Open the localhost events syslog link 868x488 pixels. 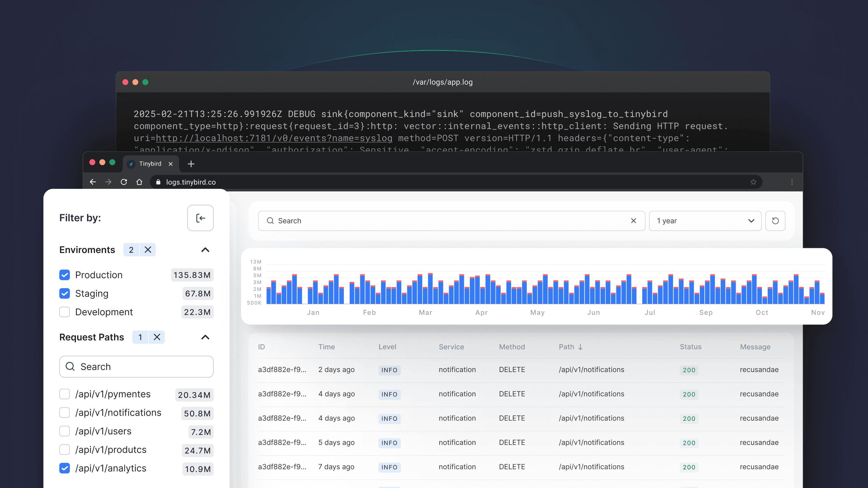[274, 138]
